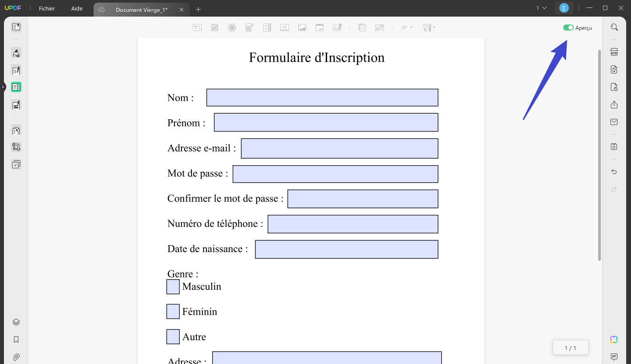This screenshot has width=631, height=364.
Task: Select the Radio Button form tool
Action: tap(232, 27)
